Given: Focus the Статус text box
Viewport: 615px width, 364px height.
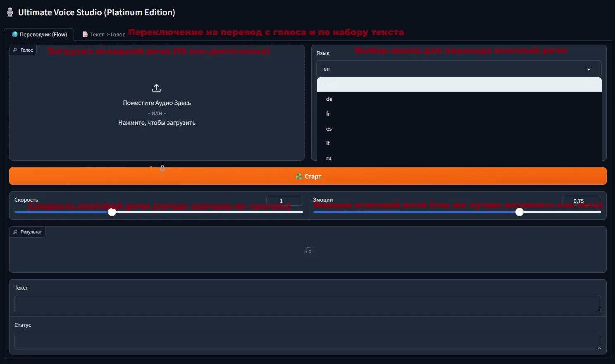Looking at the screenshot, I should pos(307,341).
